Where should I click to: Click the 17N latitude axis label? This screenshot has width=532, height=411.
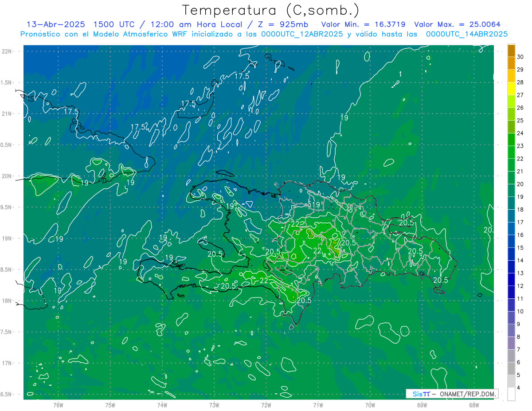click(7, 363)
